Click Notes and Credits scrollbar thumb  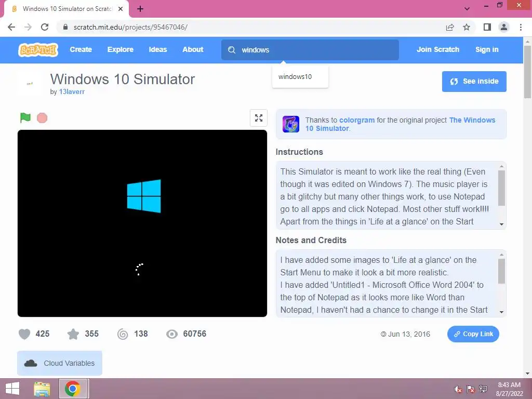tap(501, 271)
